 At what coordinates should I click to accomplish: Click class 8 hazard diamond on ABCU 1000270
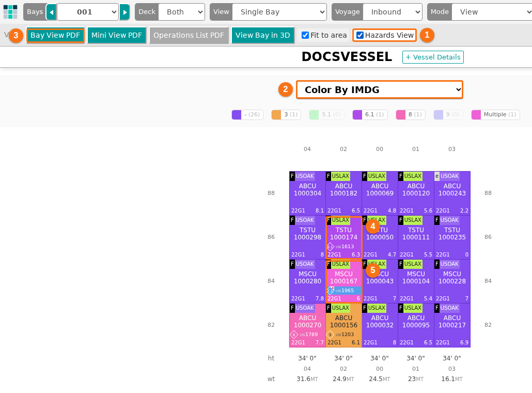294,335
